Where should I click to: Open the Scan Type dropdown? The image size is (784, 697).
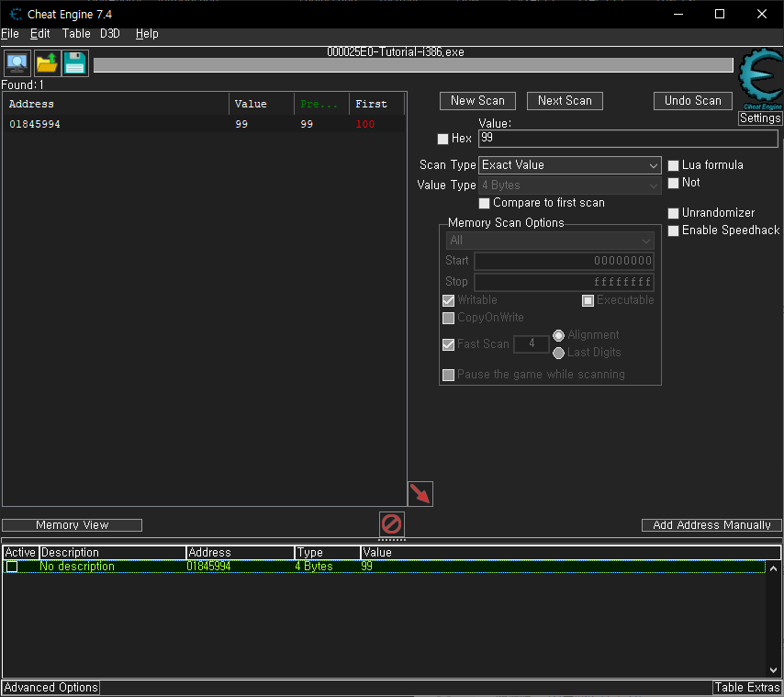569,165
